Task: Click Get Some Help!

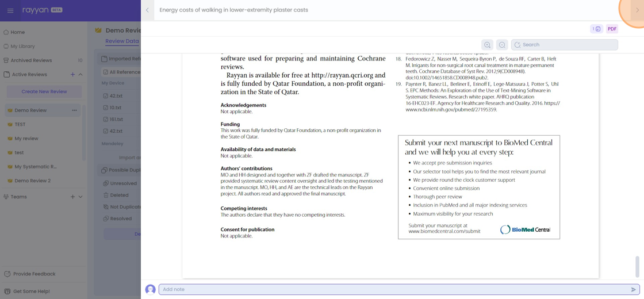Action: point(31,291)
